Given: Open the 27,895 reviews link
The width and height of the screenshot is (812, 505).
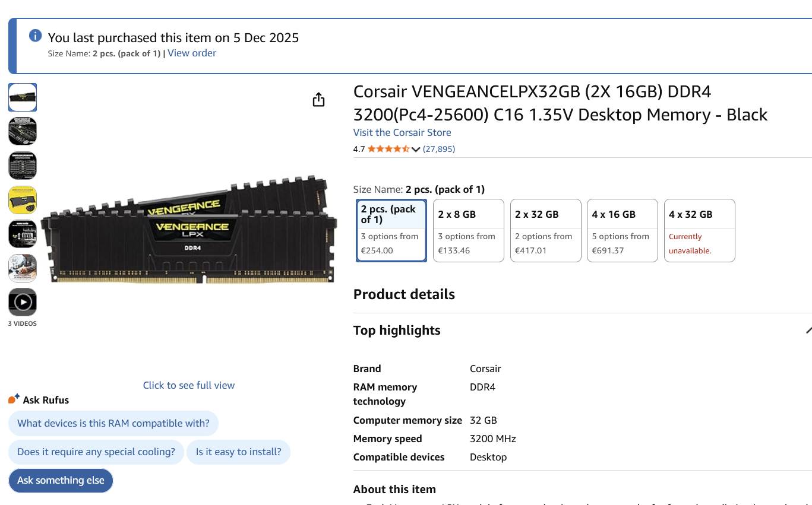Looking at the screenshot, I should point(439,149).
